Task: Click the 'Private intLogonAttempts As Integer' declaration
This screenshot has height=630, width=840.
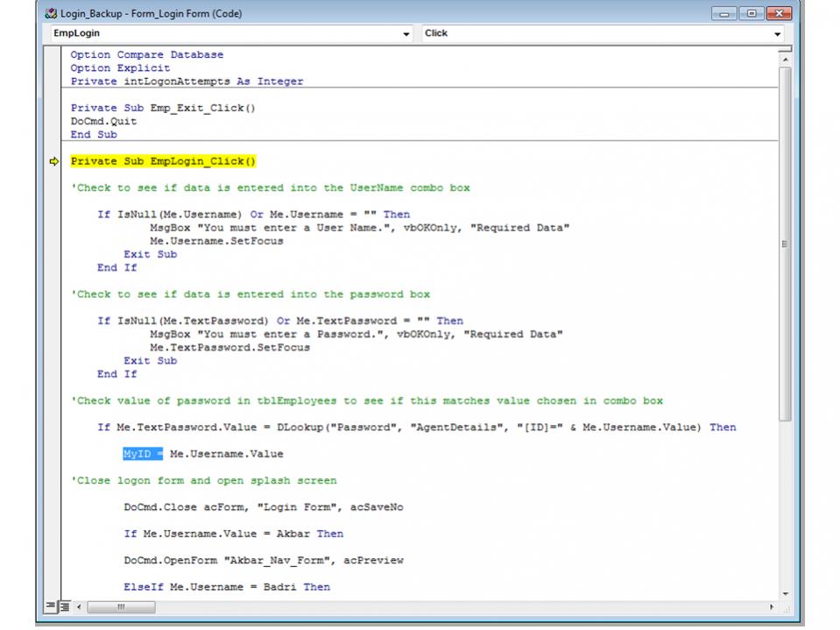Action: (x=187, y=81)
